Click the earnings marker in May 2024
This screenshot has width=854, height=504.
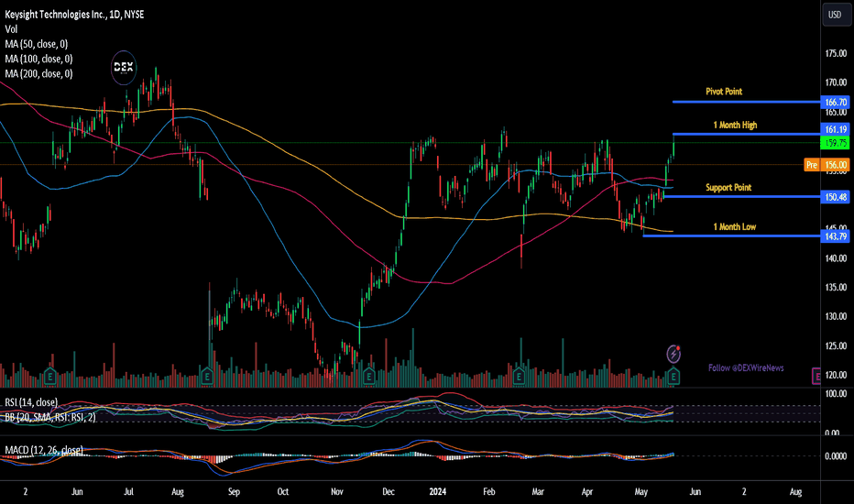673,376
